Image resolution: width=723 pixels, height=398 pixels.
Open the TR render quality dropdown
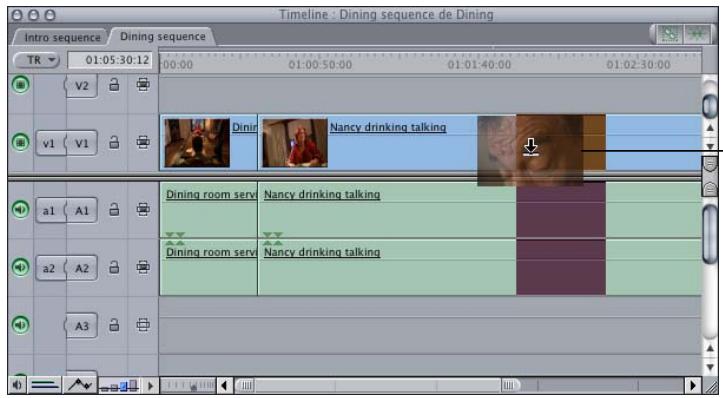click(x=36, y=60)
